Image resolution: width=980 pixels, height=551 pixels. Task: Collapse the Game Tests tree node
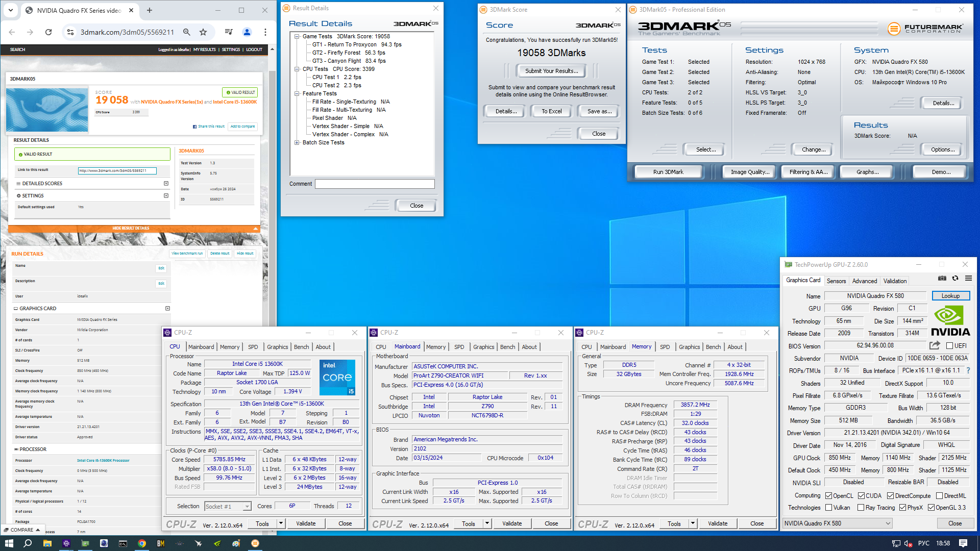(297, 36)
